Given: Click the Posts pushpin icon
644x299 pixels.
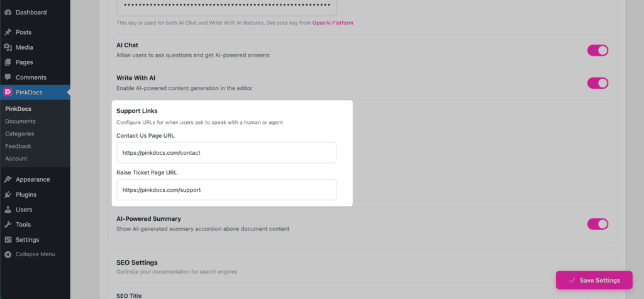Looking at the screenshot, I should click(x=8, y=32).
